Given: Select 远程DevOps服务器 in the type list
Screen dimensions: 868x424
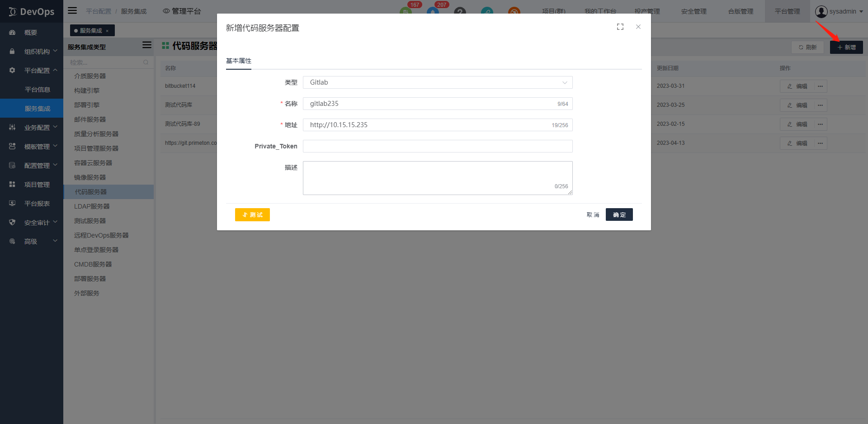Looking at the screenshot, I should [x=108, y=235].
